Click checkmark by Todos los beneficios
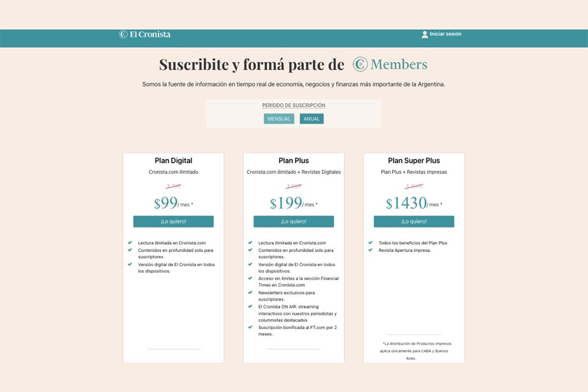Screen dimensions: 588x392 pyautogui.click(x=370, y=243)
